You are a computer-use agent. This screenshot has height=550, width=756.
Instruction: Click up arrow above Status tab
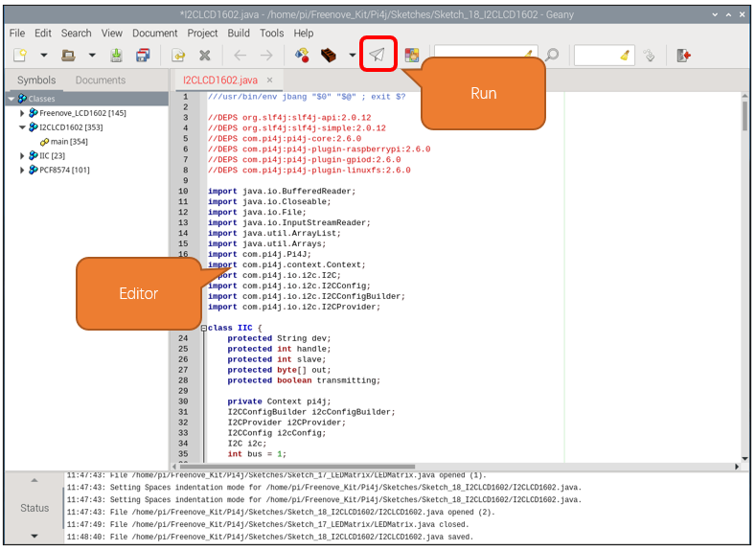[34, 480]
